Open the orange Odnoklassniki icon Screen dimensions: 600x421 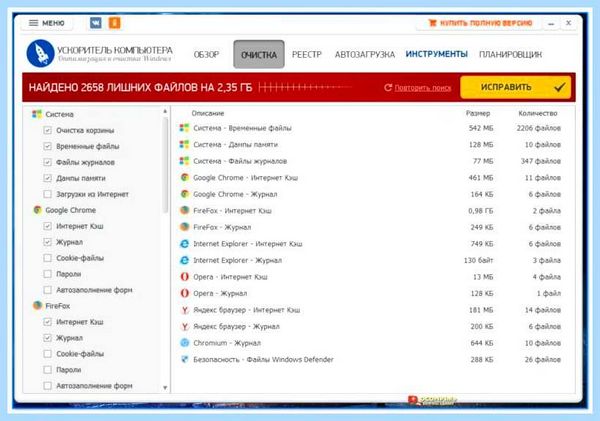[x=114, y=23]
